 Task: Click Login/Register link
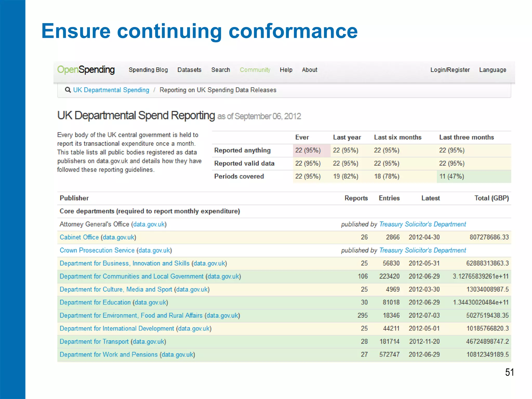click(450, 70)
